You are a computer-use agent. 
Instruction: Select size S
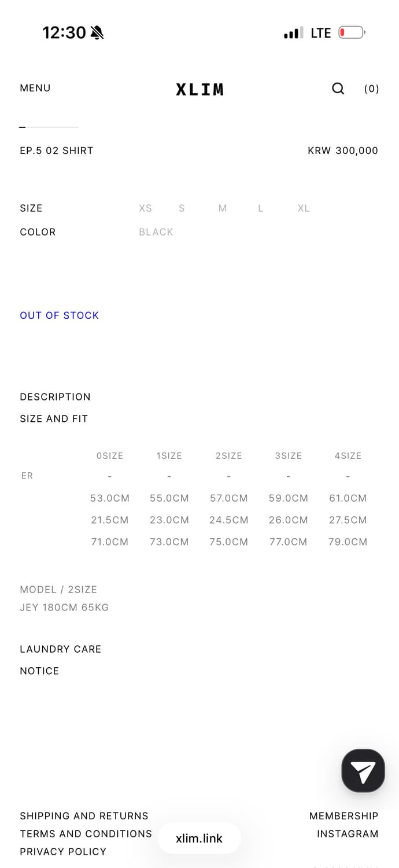pyautogui.click(x=182, y=208)
